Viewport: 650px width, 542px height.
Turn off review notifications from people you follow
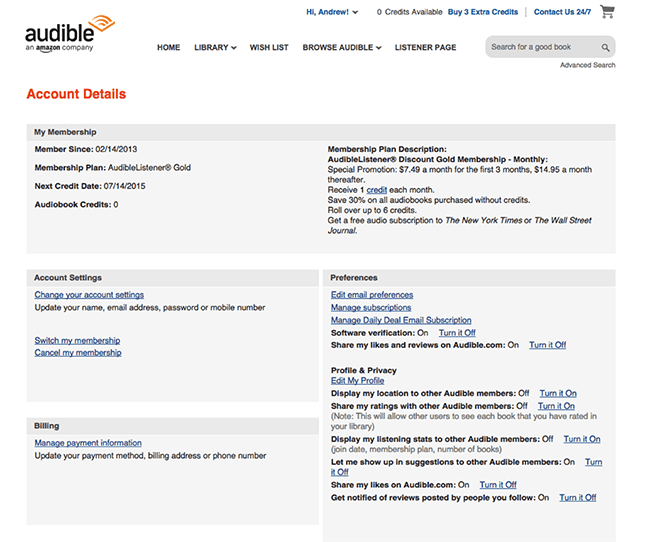click(x=578, y=498)
